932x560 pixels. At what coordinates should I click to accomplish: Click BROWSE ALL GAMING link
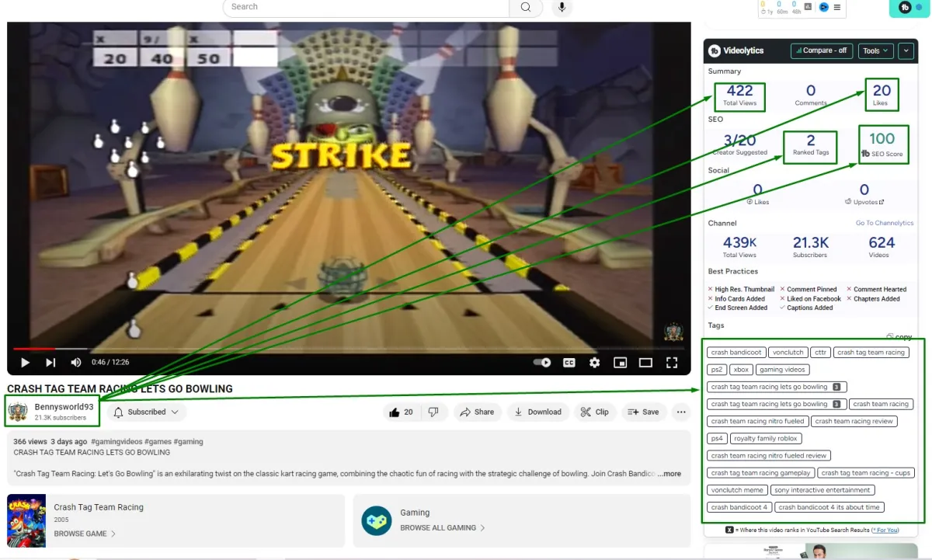coord(443,528)
